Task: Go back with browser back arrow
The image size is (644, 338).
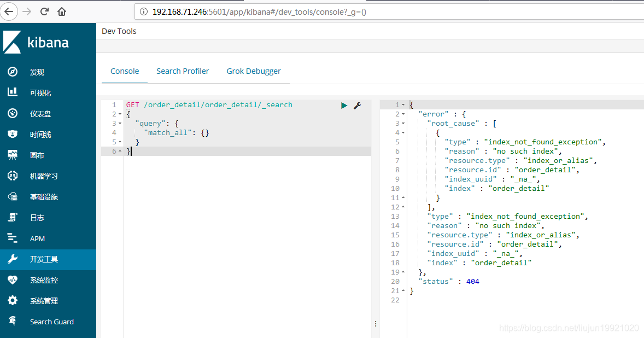Action: (x=9, y=11)
